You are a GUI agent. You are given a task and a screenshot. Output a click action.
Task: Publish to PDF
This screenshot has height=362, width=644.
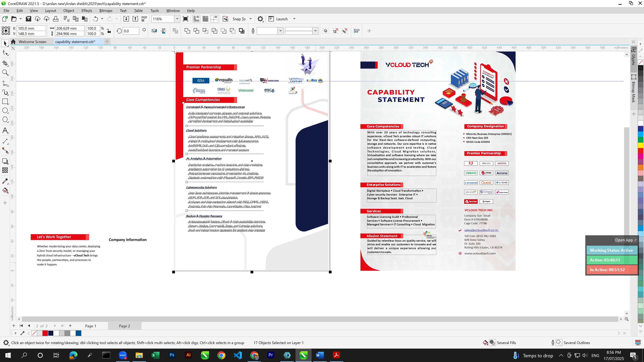coord(144,19)
